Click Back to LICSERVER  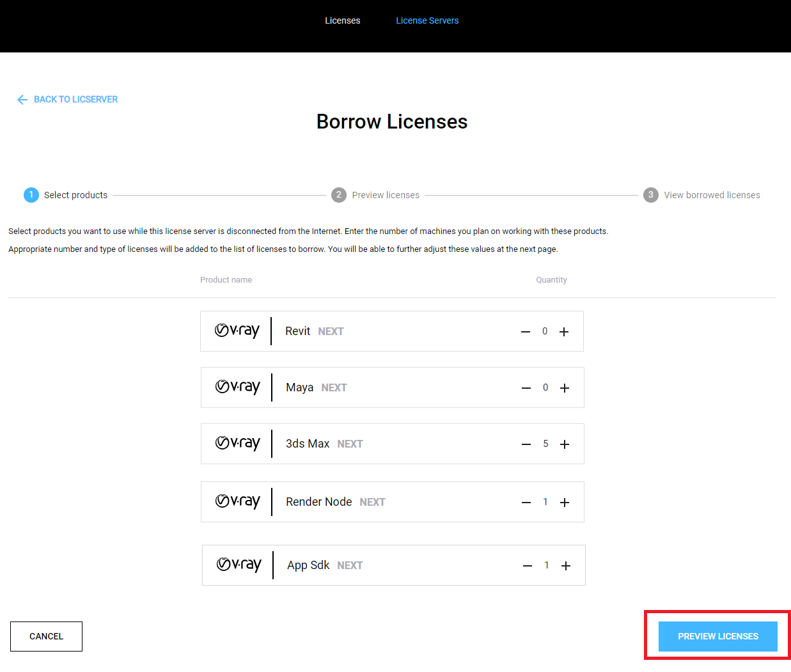[76, 99]
